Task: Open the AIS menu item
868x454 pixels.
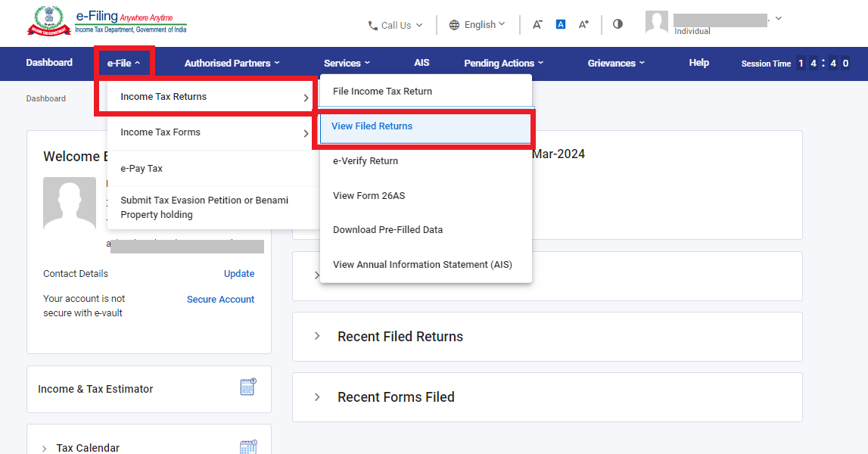Action: (422, 63)
